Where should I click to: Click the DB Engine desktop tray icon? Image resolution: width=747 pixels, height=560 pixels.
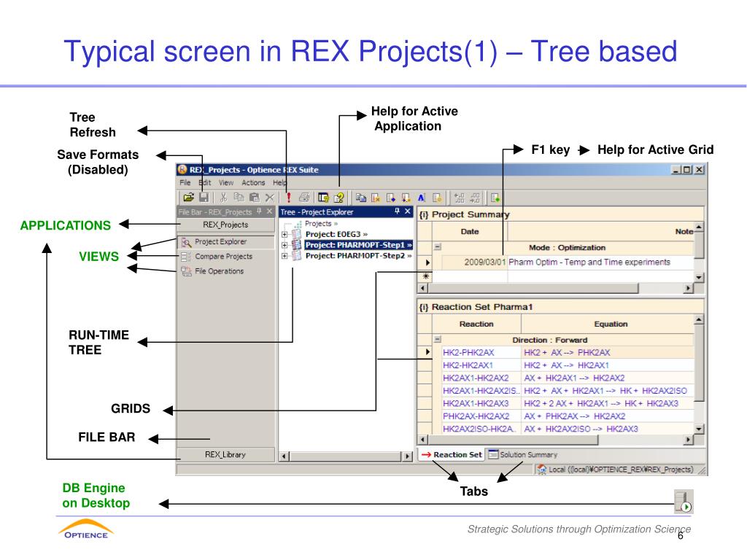click(684, 502)
